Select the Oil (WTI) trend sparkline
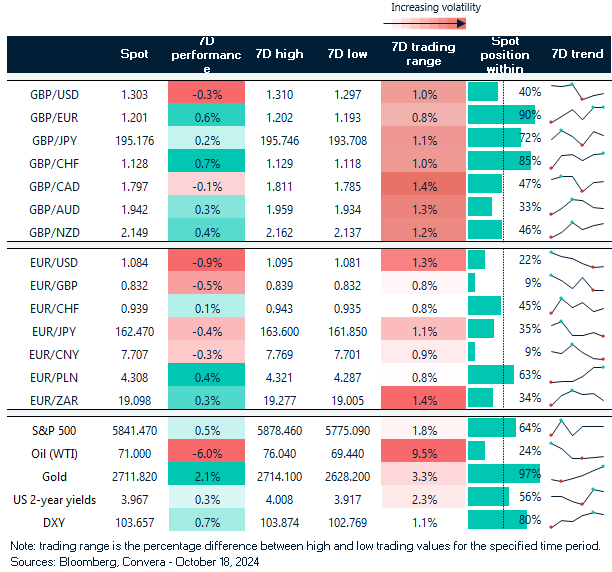Image resolution: width=612 pixels, height=572 pixels. point(577,451)
